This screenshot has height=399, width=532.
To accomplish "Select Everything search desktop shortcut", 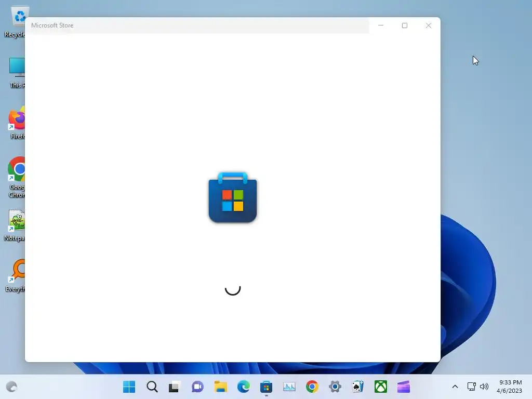I will click(16, 276).
